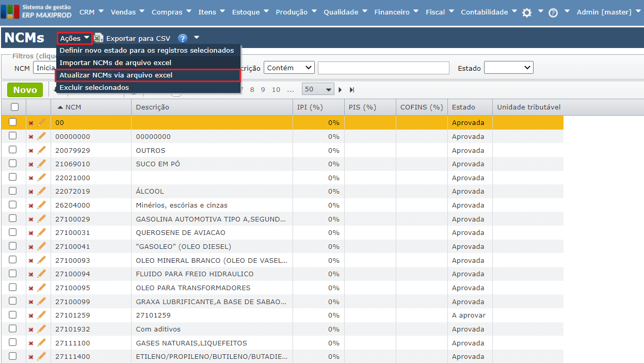Click the Excel icon next to Exportar para CSV
The image size is (644, 363).
pyautogui.click(x=98, y=38)
